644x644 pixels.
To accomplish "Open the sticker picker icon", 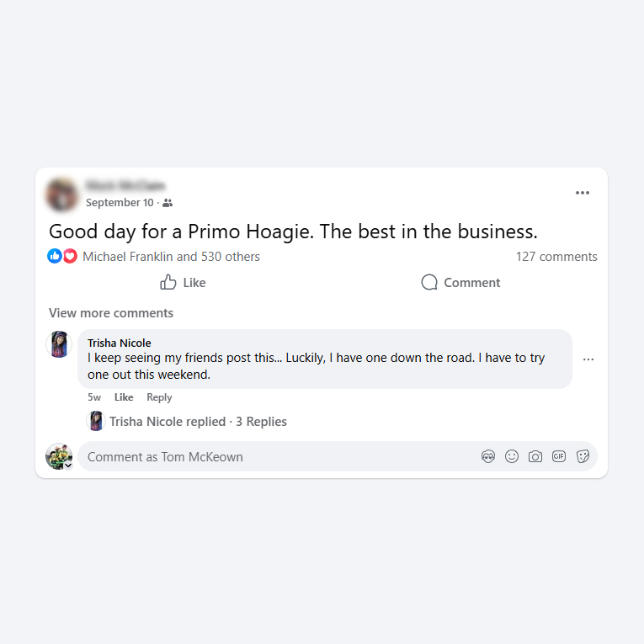I will (583, 456).
